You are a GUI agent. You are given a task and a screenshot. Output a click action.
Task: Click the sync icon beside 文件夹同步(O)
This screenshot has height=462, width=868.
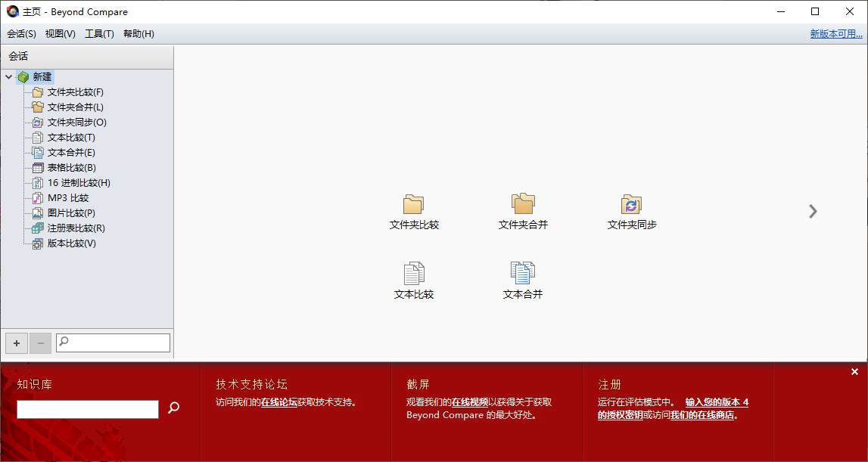pos(38,122)
